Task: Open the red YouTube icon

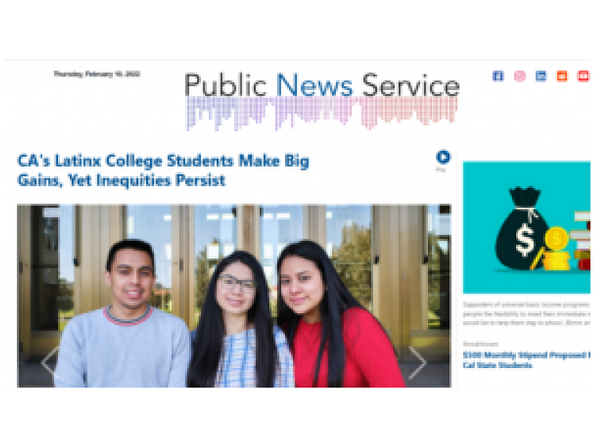Action: 583,76
